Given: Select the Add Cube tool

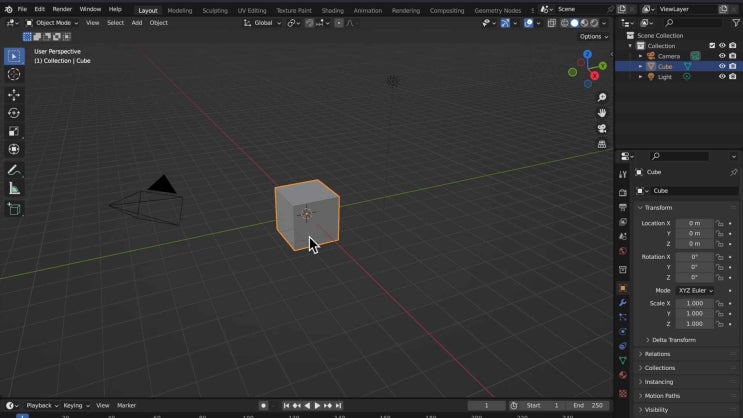Looking at the screenshot, I should click(14, 209).
